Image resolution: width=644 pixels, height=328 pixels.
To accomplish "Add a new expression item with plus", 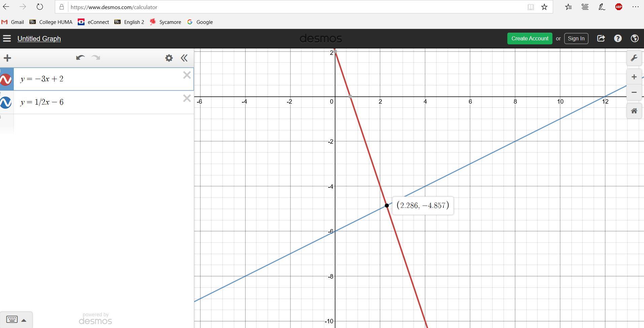I will point(7,58).
